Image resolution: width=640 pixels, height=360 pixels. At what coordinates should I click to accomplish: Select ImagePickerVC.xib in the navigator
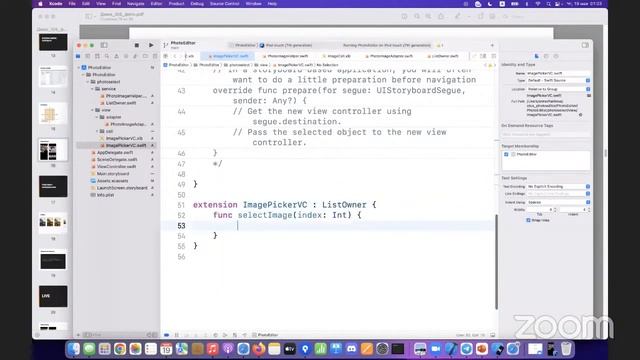[x=124, y=138]
